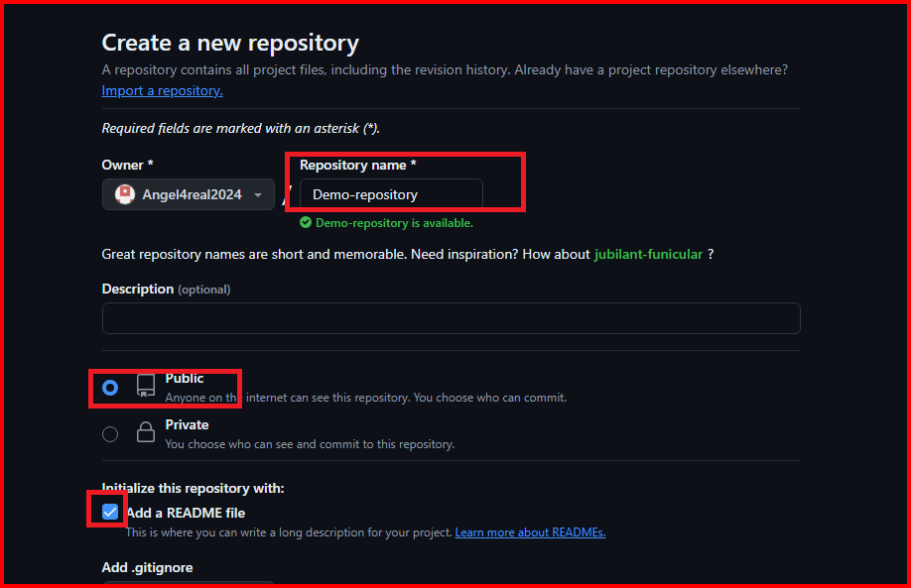Click the Angel4real2024 avatar icon
Image resolution: width=911 pixels, height=588 pixels.
[125, 194]
